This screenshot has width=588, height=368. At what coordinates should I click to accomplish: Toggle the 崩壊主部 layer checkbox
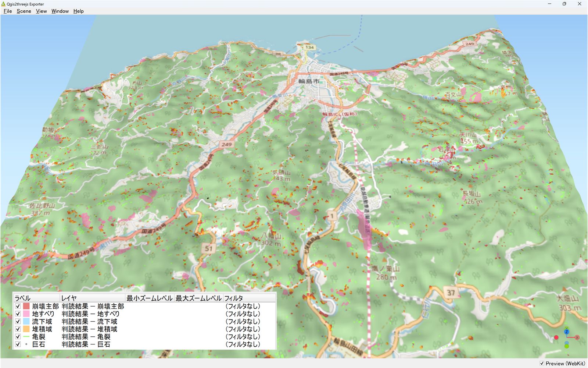tap(18, 306)
